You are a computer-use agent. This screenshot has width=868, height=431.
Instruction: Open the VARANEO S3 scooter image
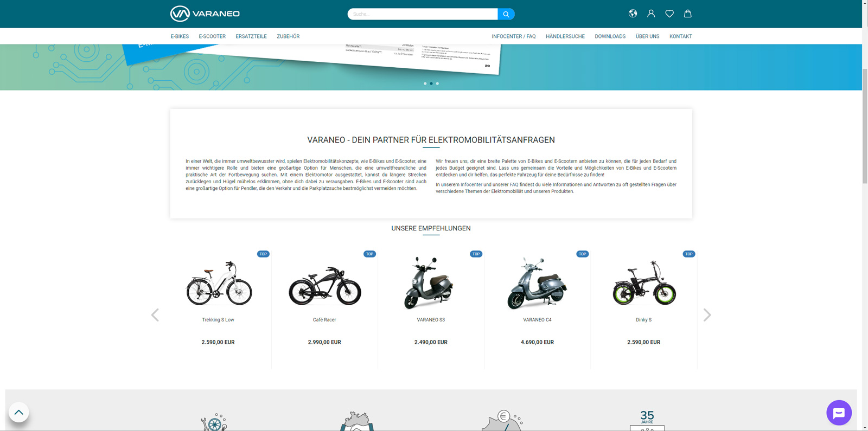pyautogui.click(x=429, y=282)
